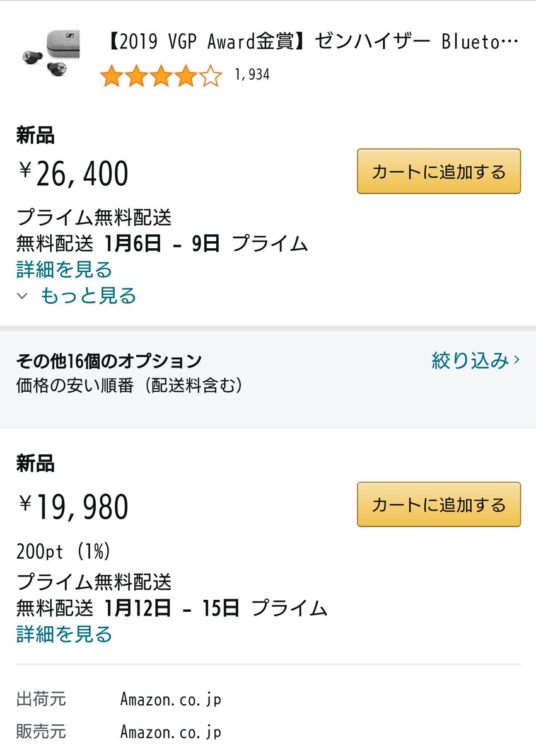Open 詳細を見る under January 6-9 delivery
The height and width of the screenshot is (756, 536).
pyautogui.click(x=64, y=270)
